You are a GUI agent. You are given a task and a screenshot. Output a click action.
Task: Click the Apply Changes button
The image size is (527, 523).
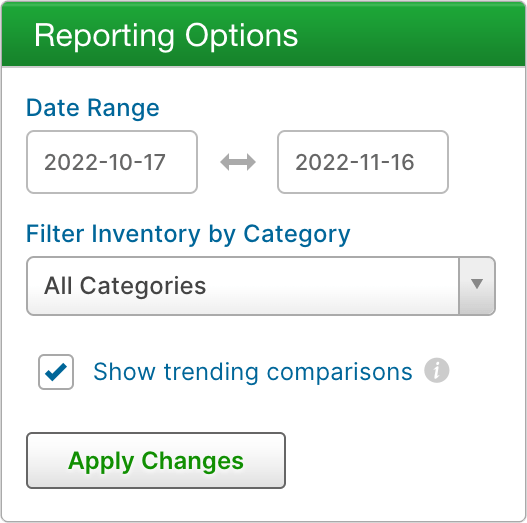click(x=156, y=460)
